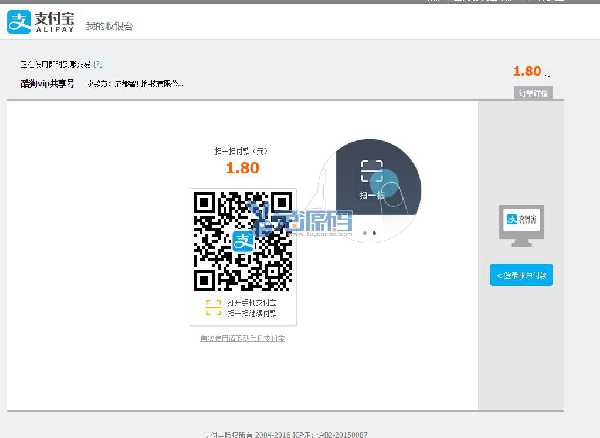Image resolution: width=600 pixels, height=438 pixels.
Task: Open the gray order details button
Action: [533, 93]
